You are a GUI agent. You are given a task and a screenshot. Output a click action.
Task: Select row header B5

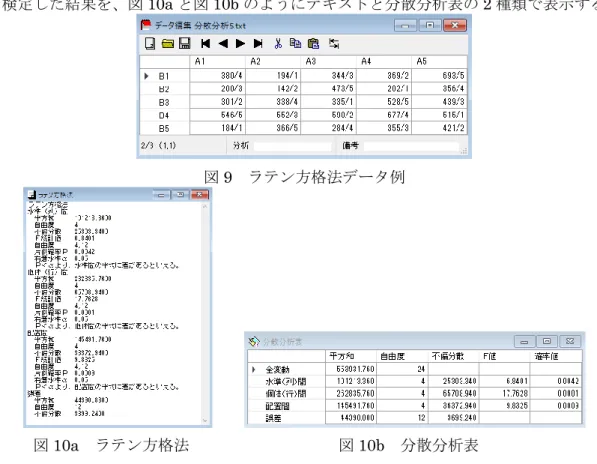tap(164, 129)
